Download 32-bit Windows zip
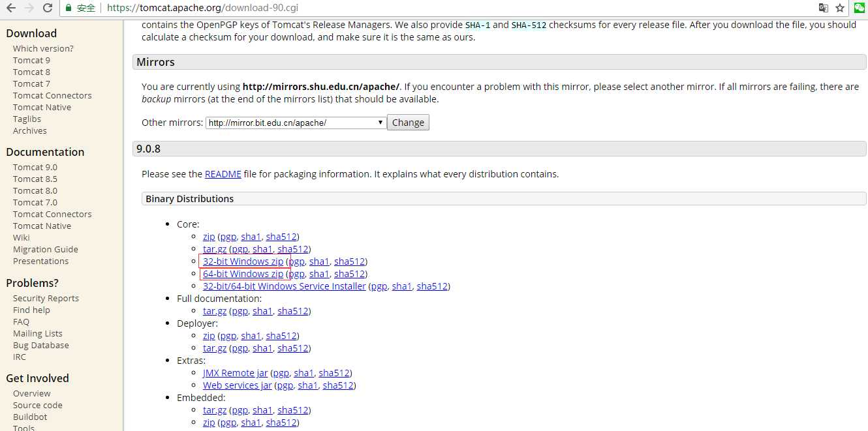Screen dimensions: 868x431 pyautogui.click(x=243, y=261)
